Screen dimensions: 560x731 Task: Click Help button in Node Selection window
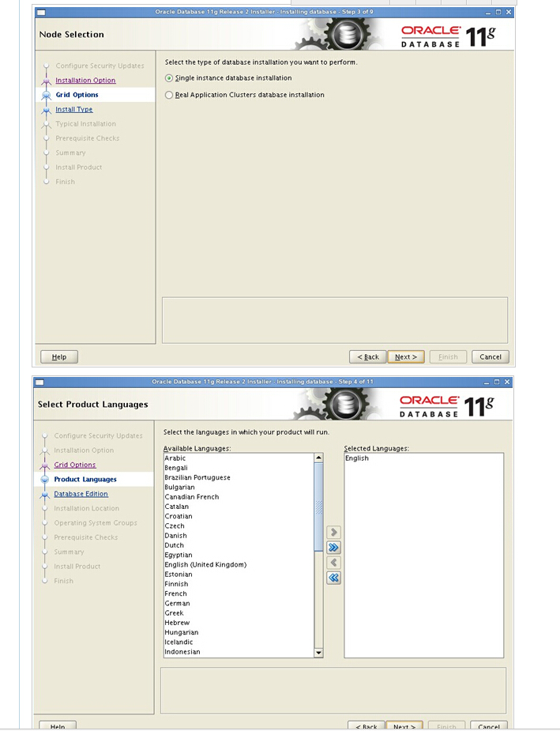tap(59, 356)
